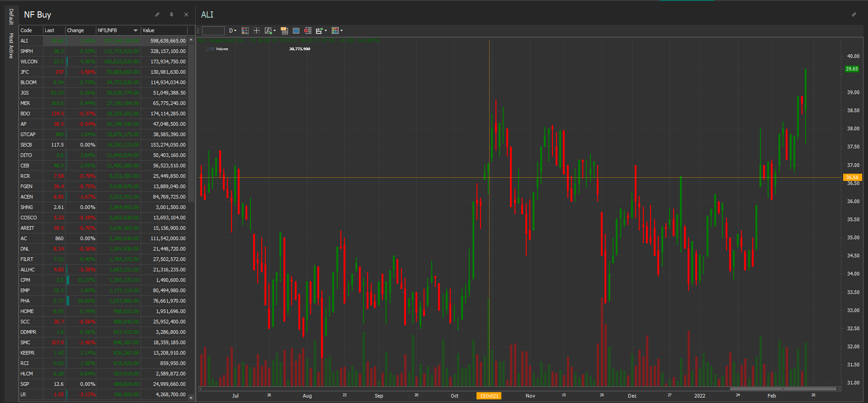Switch to the Most Active tab
The height and width of the screenshot is (403, 868).
(11, 46)
